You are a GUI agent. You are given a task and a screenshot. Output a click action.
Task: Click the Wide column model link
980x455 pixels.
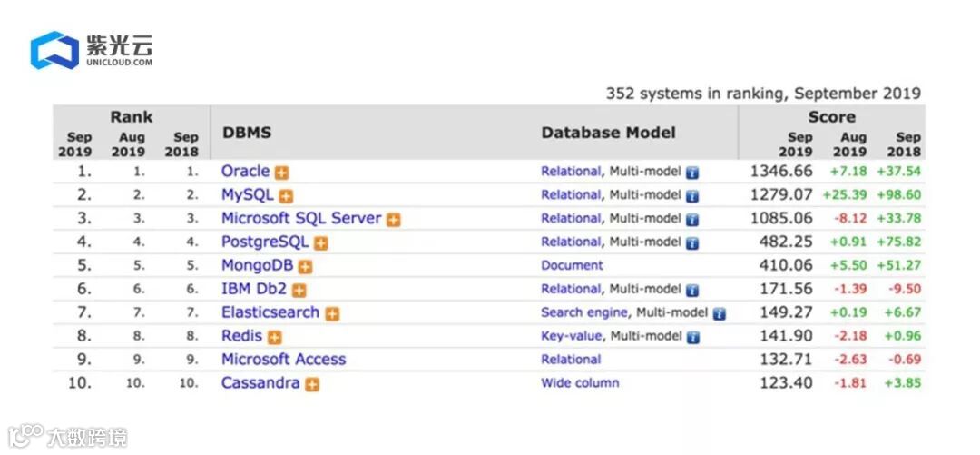pyautogui.click(x=580, y=384)
